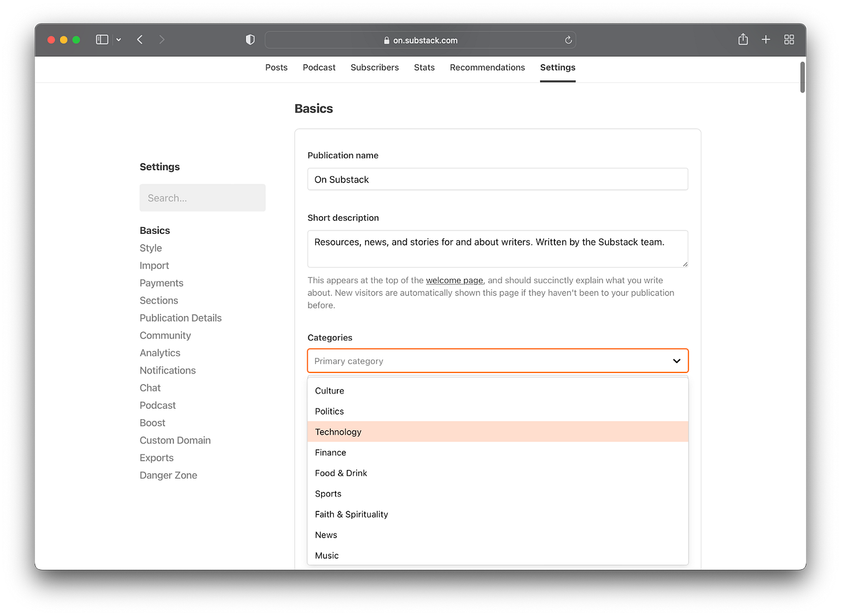Image resolution: width=841 pixels, height=616 pixels.
Task: Collapse the Primary category dropdown arrow
Action: tap(676, 361)
